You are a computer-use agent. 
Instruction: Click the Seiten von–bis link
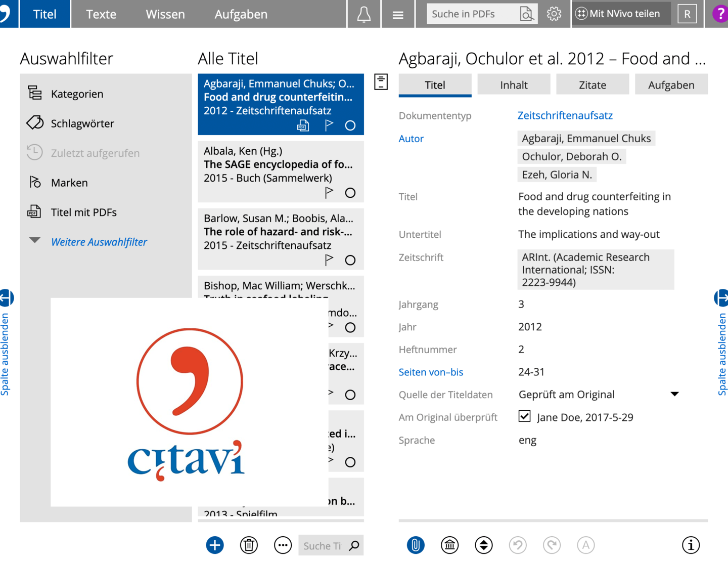(431, 372)
